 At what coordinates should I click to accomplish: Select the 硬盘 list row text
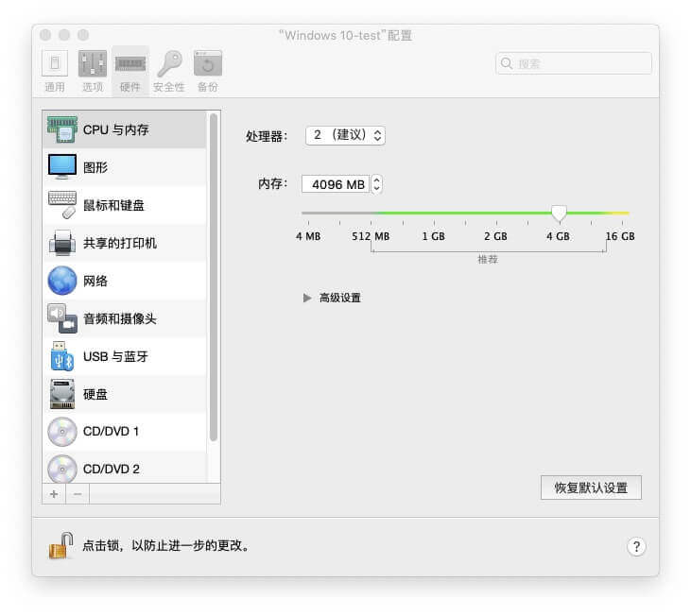(95, 395)
